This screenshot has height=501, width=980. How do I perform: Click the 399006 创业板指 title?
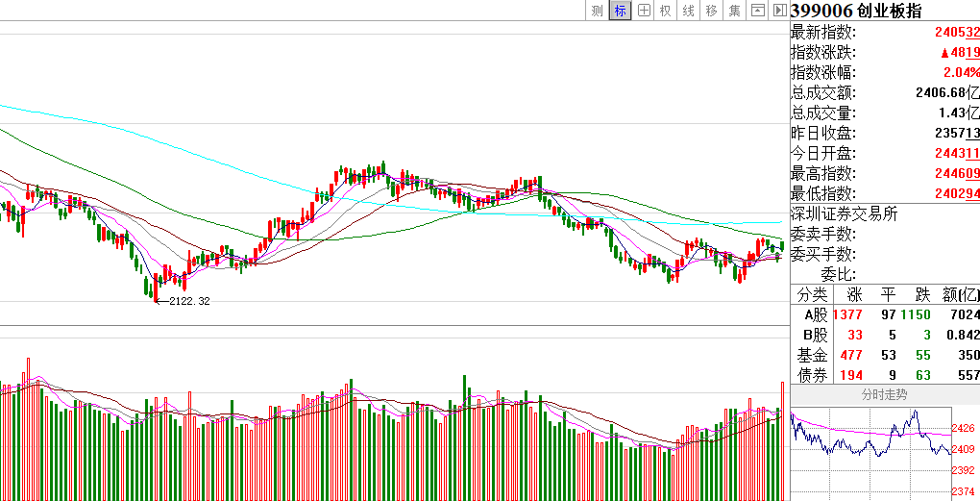[855, 11]
